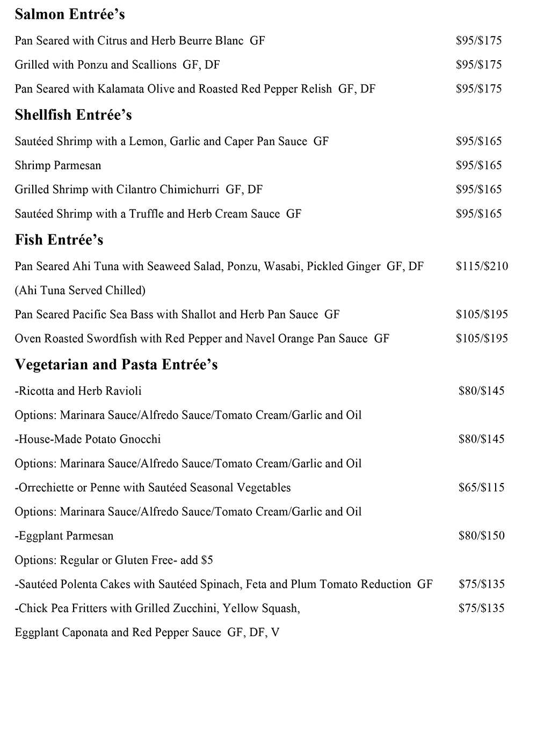
Task: Click the Ricotta and Herb Ravioli item
Action: click(78, 391)
